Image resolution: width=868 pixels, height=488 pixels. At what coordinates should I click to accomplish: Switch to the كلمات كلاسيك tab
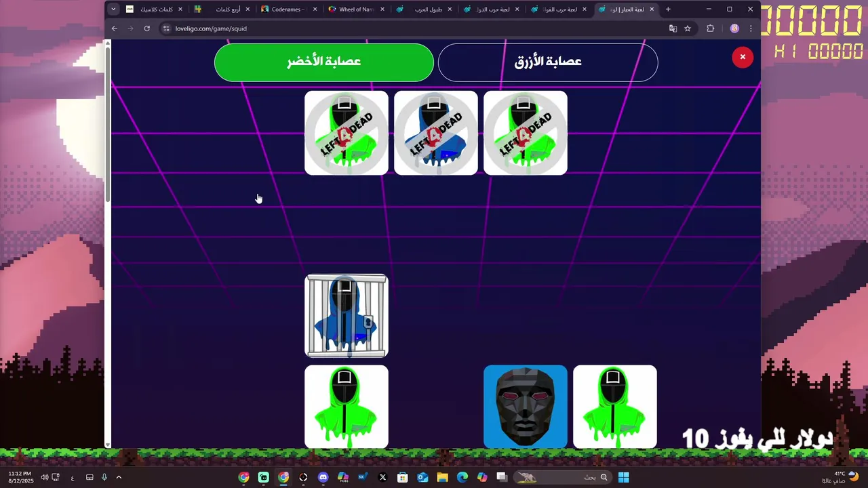tap(155, 9)
